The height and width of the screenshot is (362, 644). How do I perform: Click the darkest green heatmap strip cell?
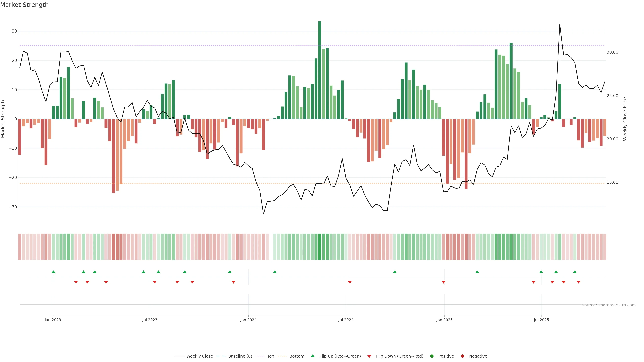point(320,247)
